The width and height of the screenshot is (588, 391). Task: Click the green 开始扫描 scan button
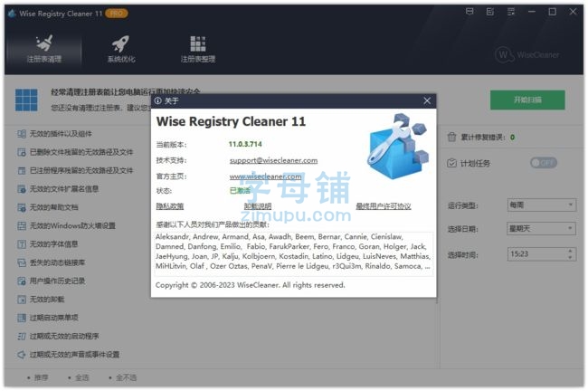(527, 100)
